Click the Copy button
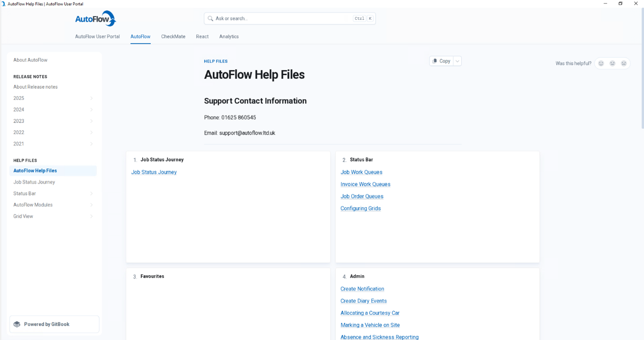 point(441,61)
